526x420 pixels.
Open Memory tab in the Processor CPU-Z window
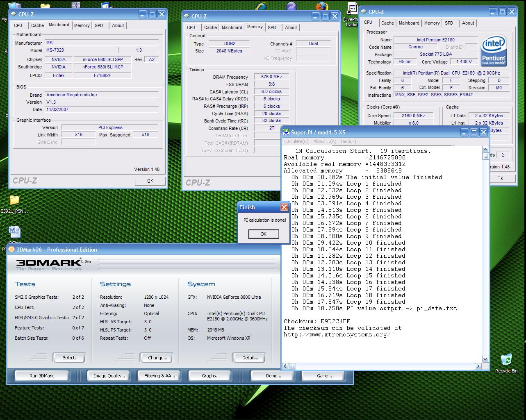(432, 23)
